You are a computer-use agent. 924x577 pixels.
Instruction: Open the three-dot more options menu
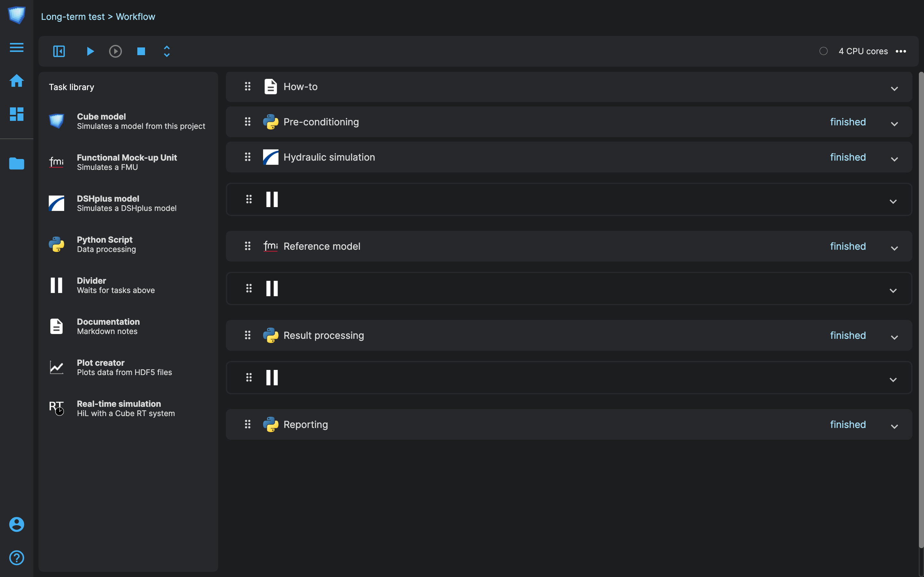901,51
